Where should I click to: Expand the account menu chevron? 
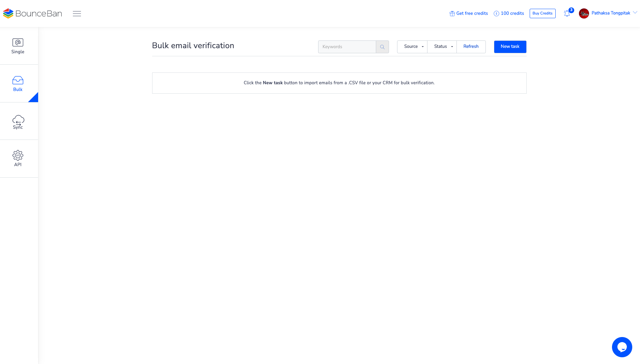pyautogui.click(x=635, y=13)
